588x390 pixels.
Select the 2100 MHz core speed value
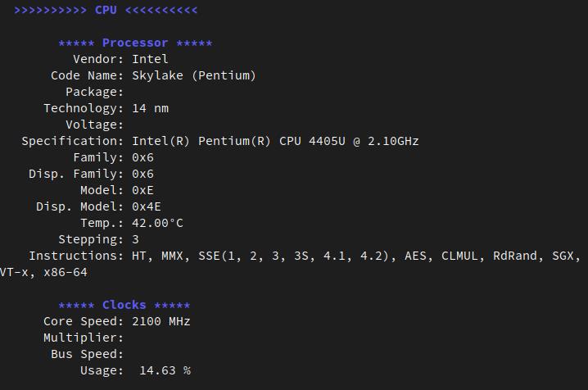[x=161, y=321]
